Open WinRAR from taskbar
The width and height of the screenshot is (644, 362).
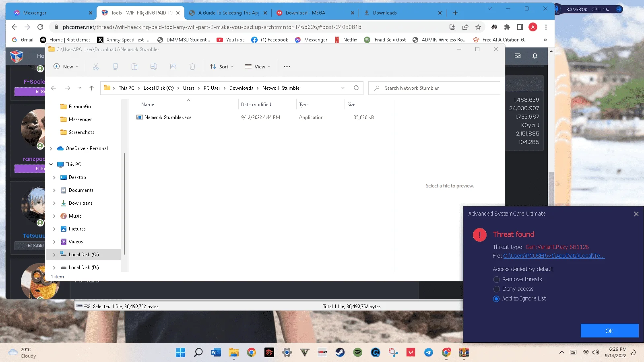[x=464, y=353]
